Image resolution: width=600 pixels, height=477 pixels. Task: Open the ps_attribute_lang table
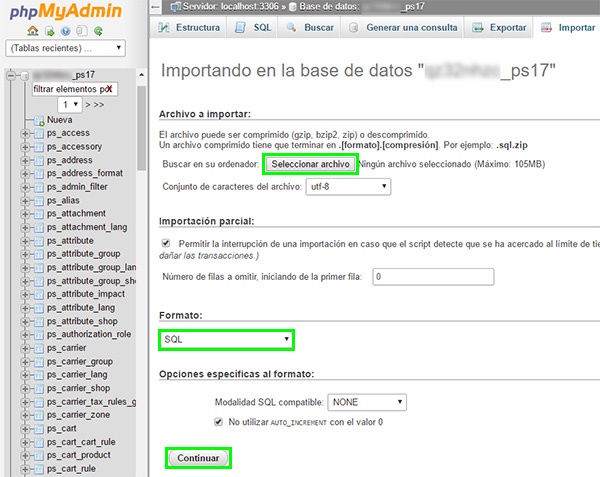[x=81, y=308]
